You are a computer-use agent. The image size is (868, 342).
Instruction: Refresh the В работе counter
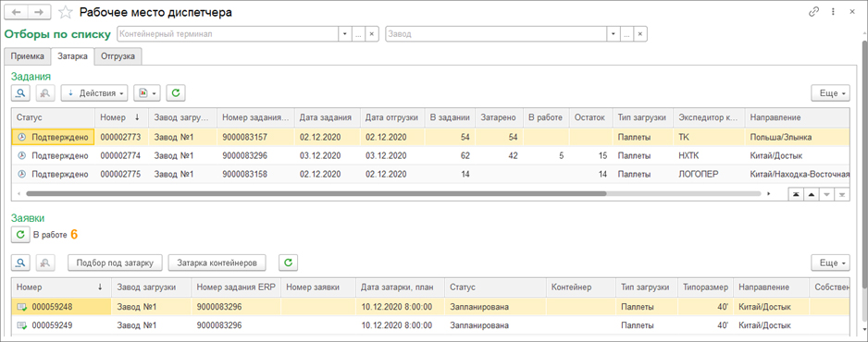pos(20,235)
